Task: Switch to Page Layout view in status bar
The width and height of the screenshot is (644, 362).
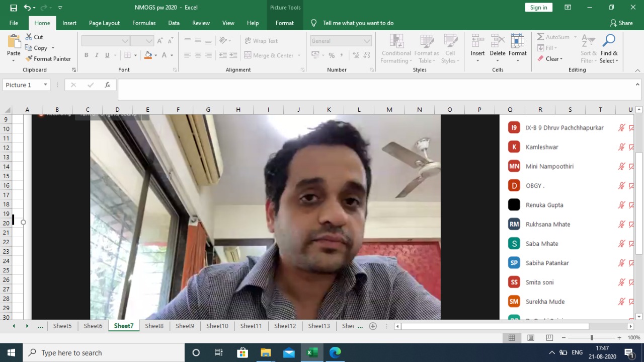Action: point(531,338)
